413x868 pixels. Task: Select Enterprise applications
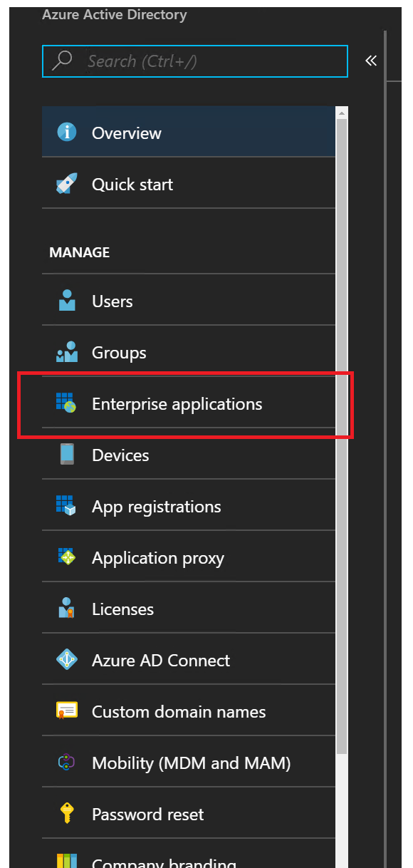[189, 403]
